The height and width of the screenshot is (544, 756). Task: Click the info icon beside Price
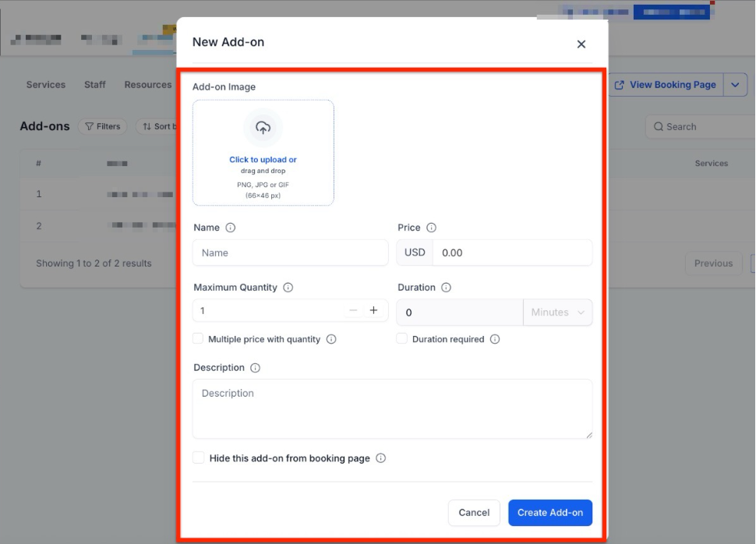click(x=431, y=228)
